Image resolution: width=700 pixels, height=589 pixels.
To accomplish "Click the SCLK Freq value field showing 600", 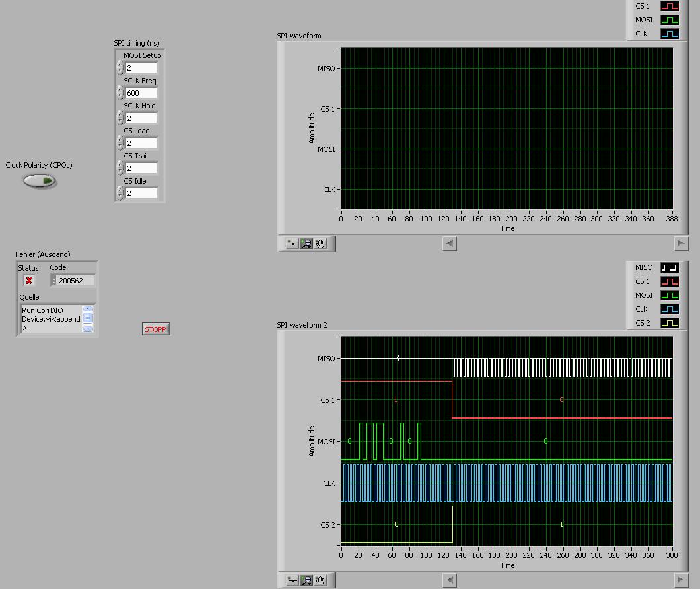I will click(x=141, y=93).
